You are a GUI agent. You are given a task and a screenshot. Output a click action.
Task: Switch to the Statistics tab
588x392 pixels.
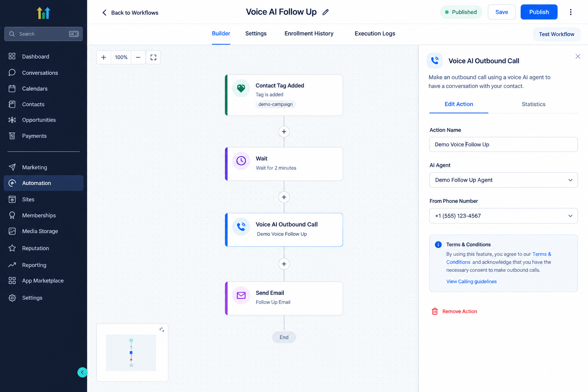tap(533, 104)
